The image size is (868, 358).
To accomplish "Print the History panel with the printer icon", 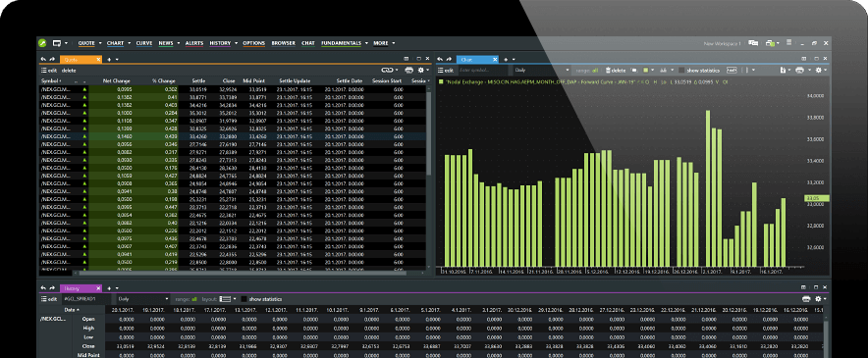I will click(x=806, y=299).
